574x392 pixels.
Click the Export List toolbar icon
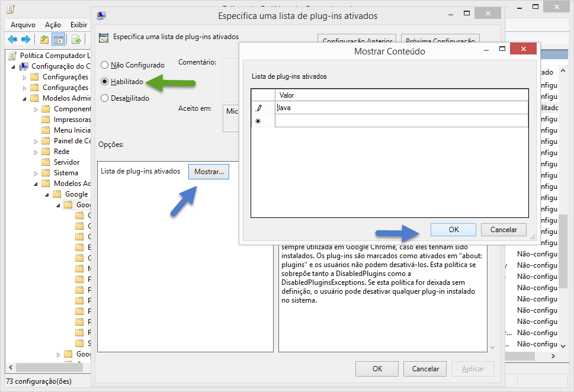click(x=76, y=39)
